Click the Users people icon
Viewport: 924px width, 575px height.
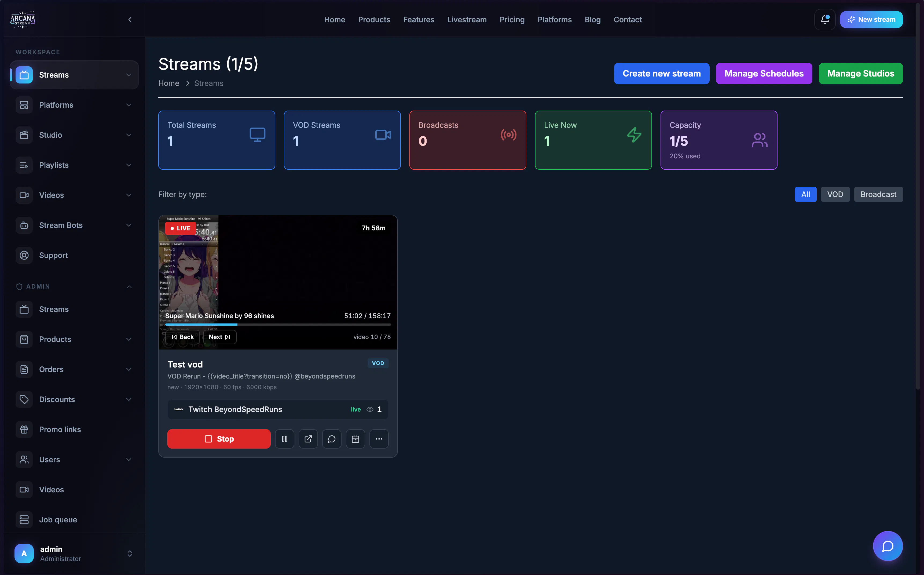[x=24, y=459]
